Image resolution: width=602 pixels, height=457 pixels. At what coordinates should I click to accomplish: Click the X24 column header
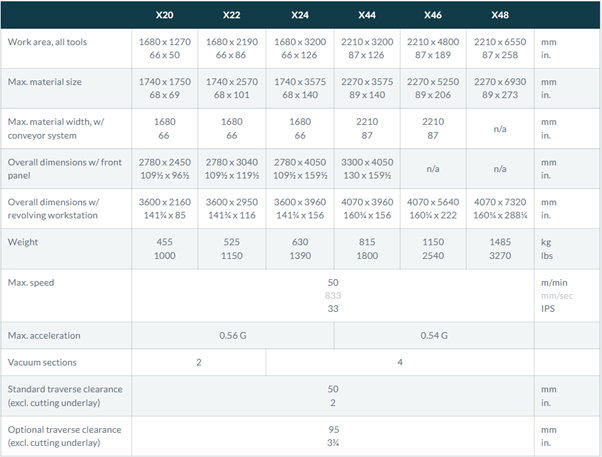coord(300,15)
